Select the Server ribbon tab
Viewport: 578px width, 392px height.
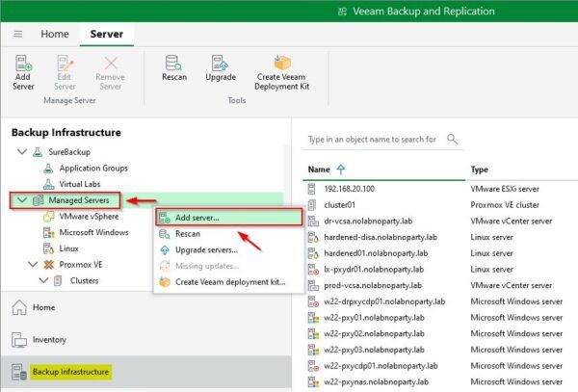pos(107,34)
